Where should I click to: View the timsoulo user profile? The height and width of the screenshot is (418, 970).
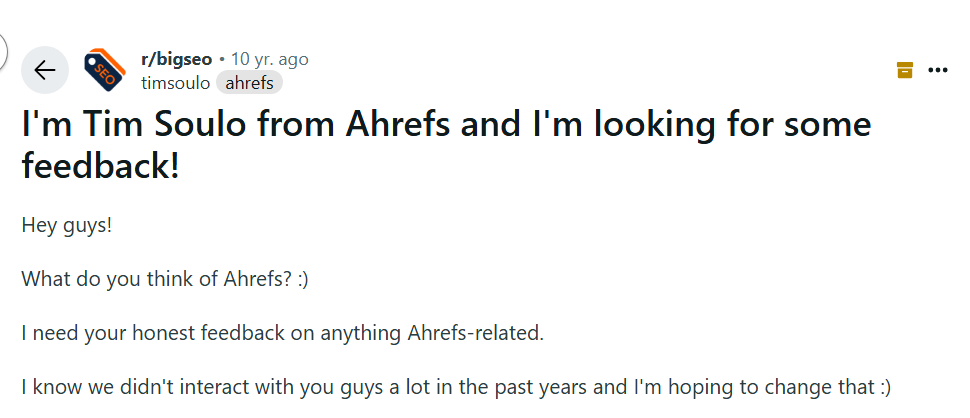176,82
